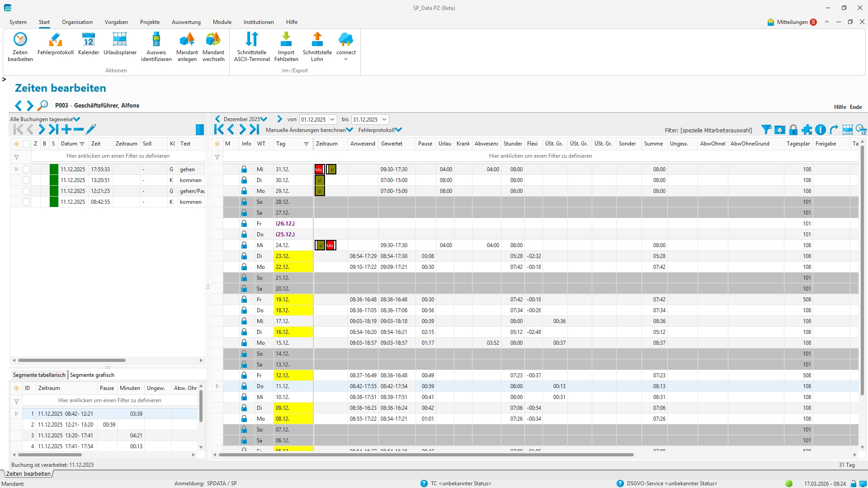The width and height of the screenshot is (868, 488).
Task: Open the Fehlerprotokoll ribbon tool
Action: pyautogui.click(x=55, y=40)
